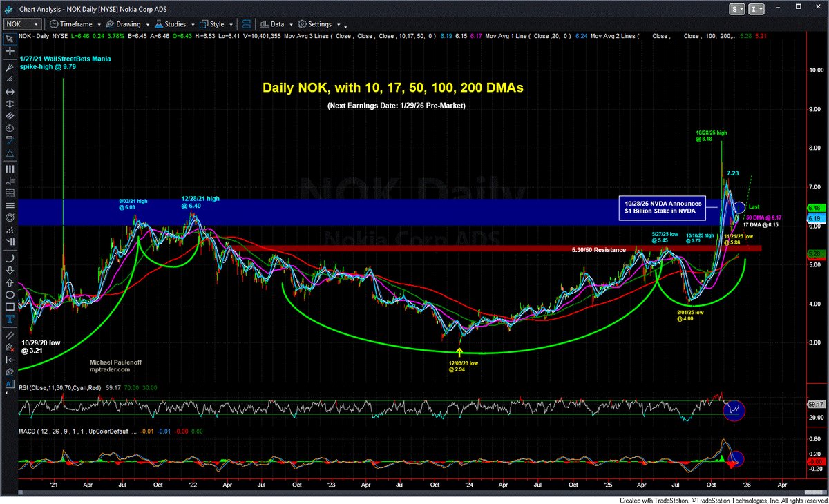Expand the Timeframe dropdown
The image size is (829, 504).
pyautogui.click(x=99, y=23)
